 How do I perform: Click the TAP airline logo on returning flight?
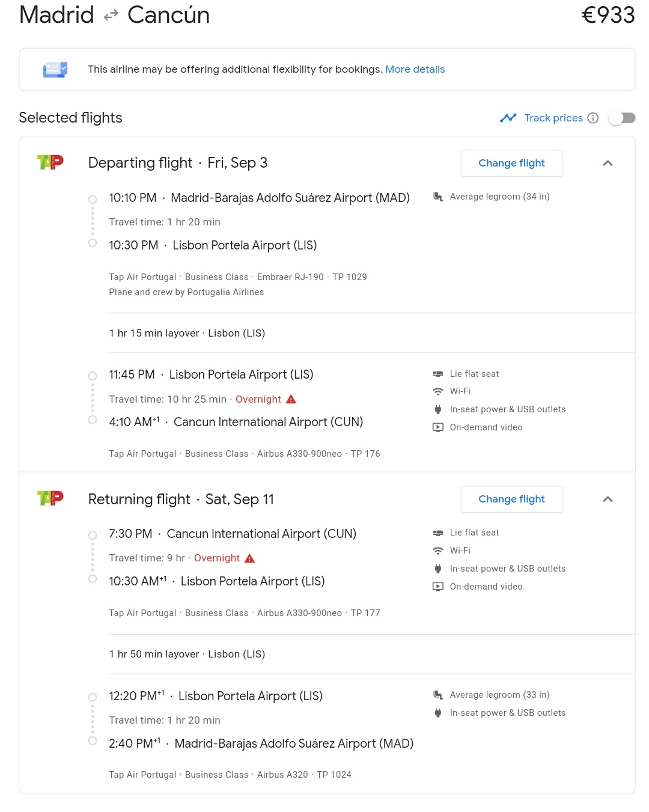tap(50, 498)
